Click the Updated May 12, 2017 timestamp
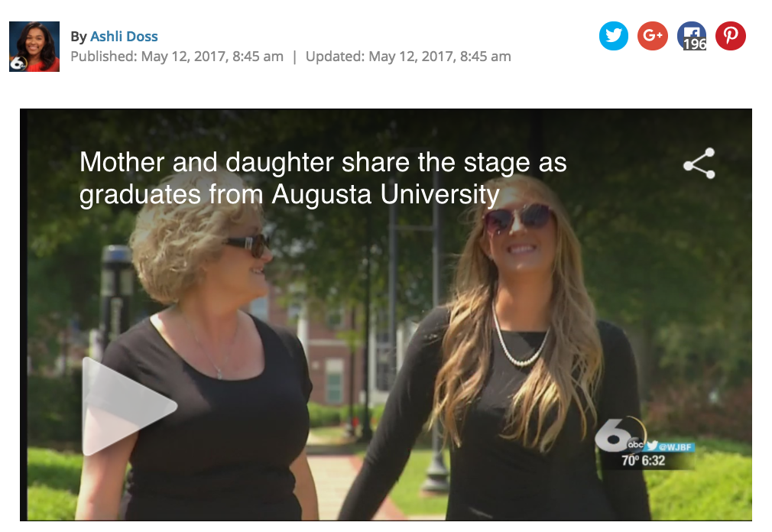 pos(408,57)
